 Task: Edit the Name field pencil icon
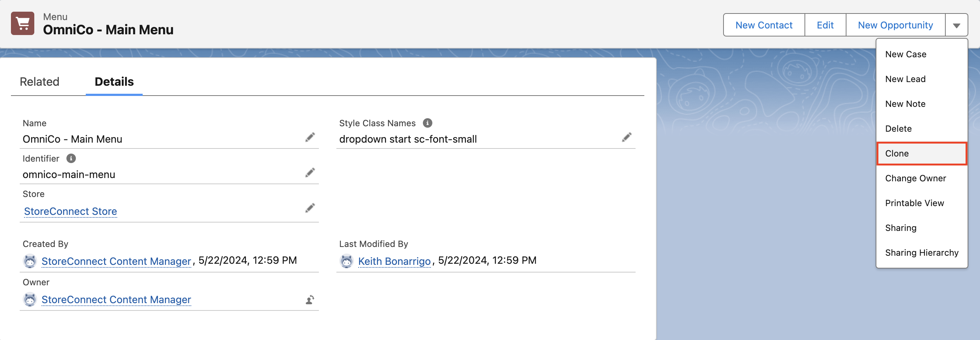click(x=310, y=137)
